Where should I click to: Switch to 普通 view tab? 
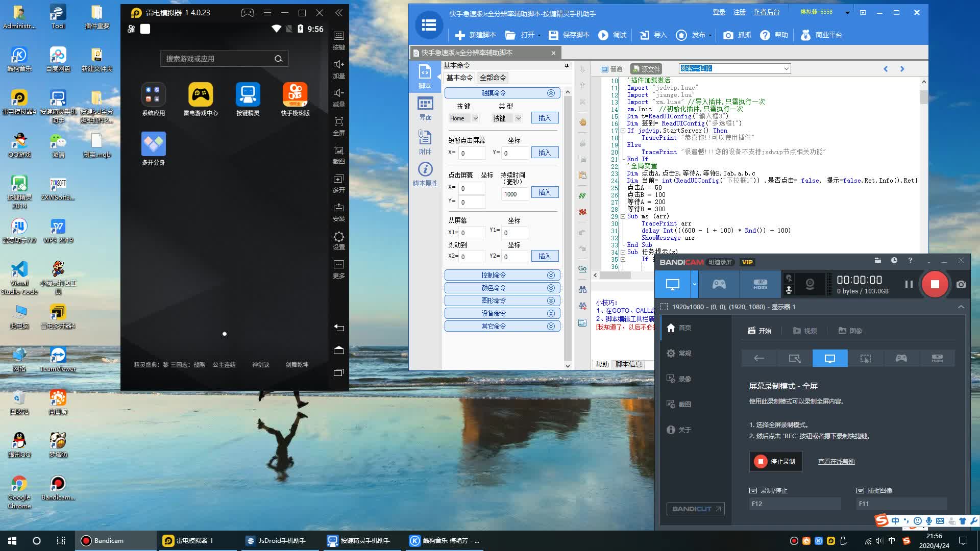pyautogui.click(x=611, y=69)
